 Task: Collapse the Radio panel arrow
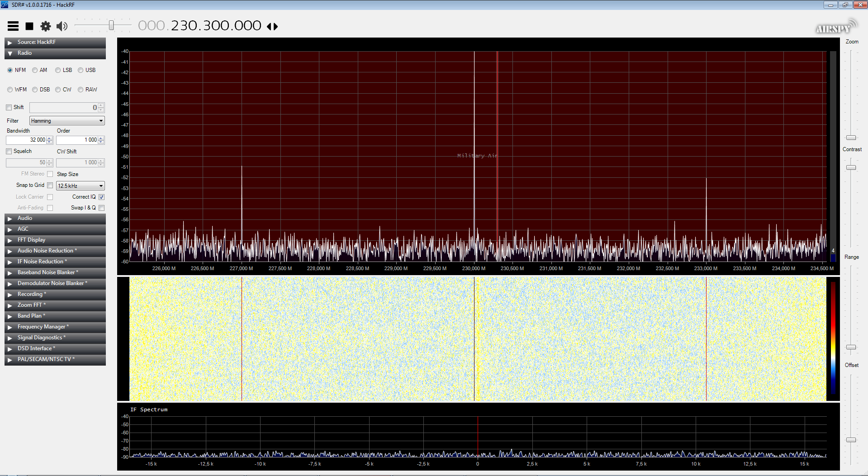10,53
